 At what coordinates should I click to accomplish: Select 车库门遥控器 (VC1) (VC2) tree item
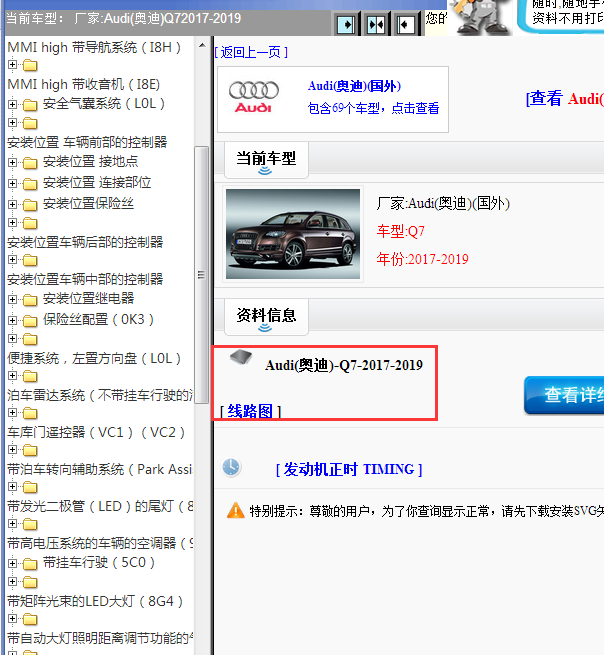pyautogui.click(x=96, y=432)
